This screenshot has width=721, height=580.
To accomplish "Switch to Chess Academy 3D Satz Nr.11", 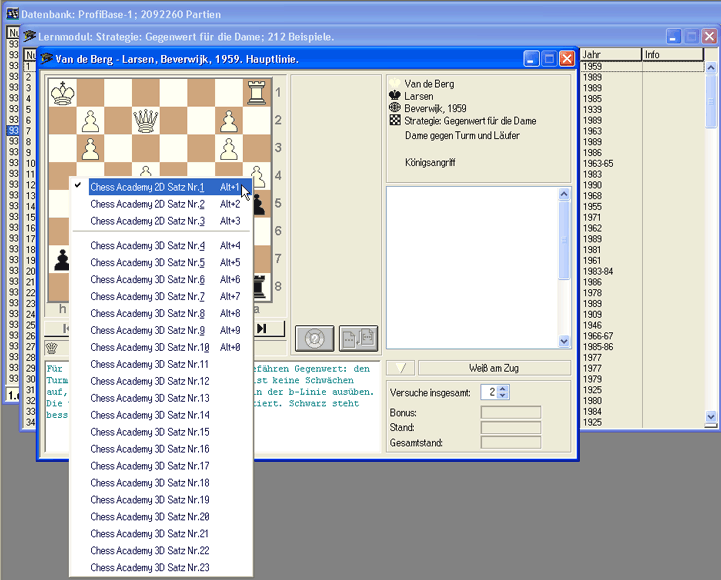I will click(x=162, y=364).
